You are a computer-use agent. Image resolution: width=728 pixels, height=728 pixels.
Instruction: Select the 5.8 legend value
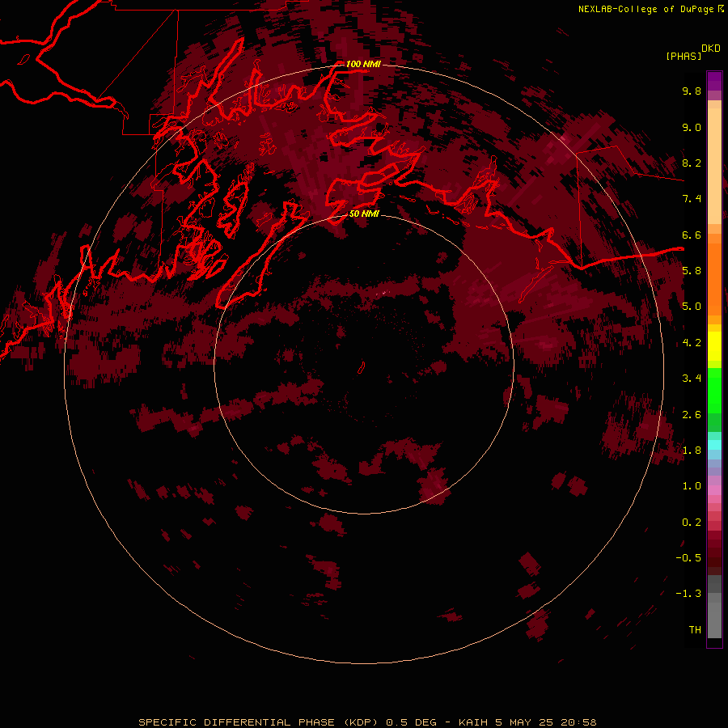(x=692, y=270)
